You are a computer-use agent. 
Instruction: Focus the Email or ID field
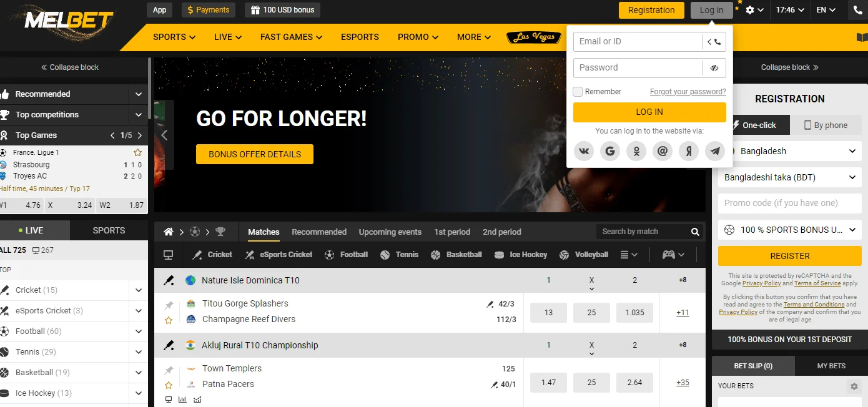(x=638, y=42)
